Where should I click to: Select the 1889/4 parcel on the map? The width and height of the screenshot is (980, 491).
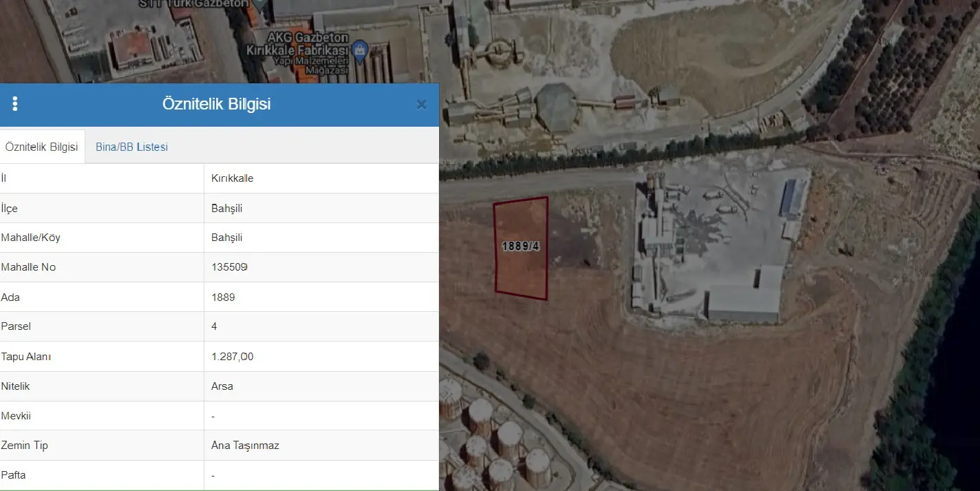coord(521,248)
